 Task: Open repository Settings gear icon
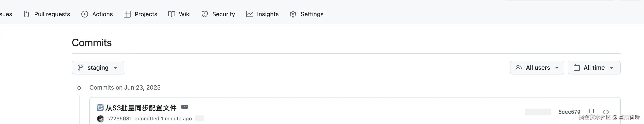click(x=293, y=14)
